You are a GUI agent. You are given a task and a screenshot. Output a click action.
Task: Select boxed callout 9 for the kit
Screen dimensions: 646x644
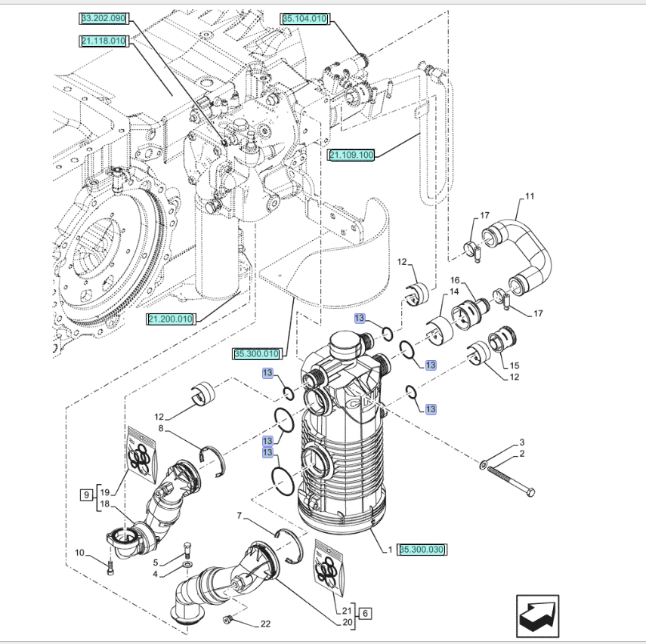(x=86, y=494)
